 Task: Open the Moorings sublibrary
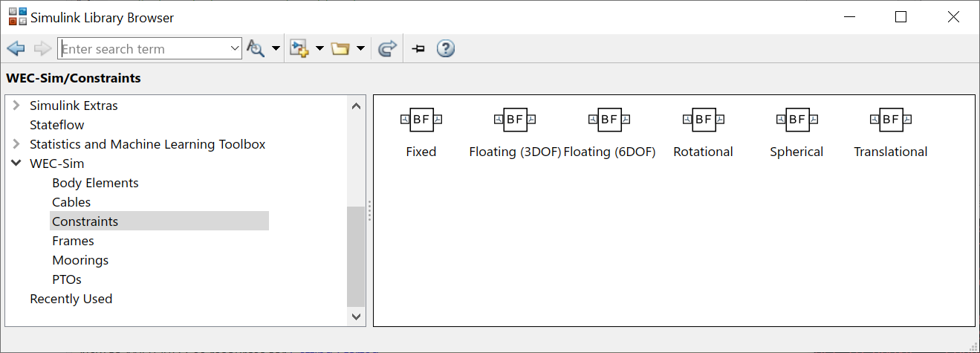click(80, 260)
